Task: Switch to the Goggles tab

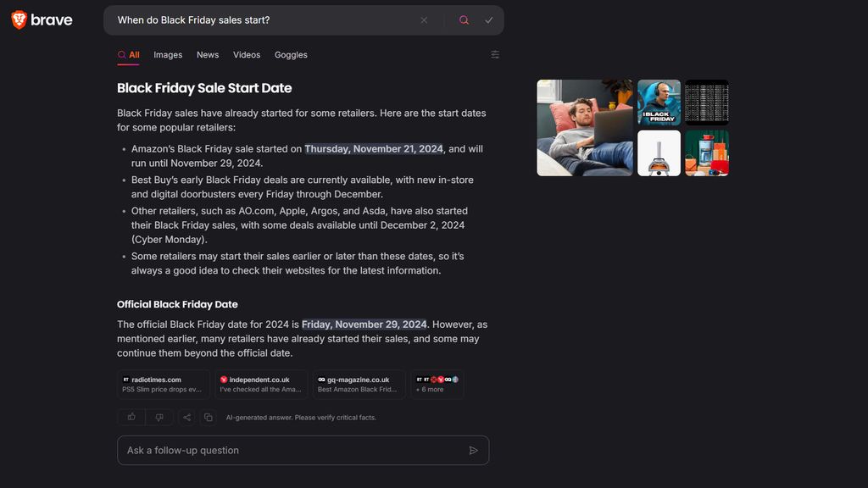Action: click(291, 54)
